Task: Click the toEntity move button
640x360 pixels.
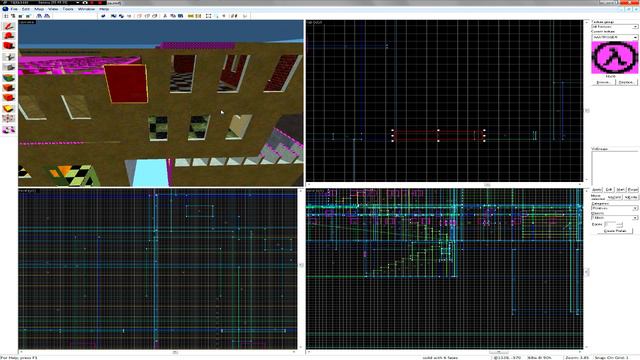Action: click(631, 198)
